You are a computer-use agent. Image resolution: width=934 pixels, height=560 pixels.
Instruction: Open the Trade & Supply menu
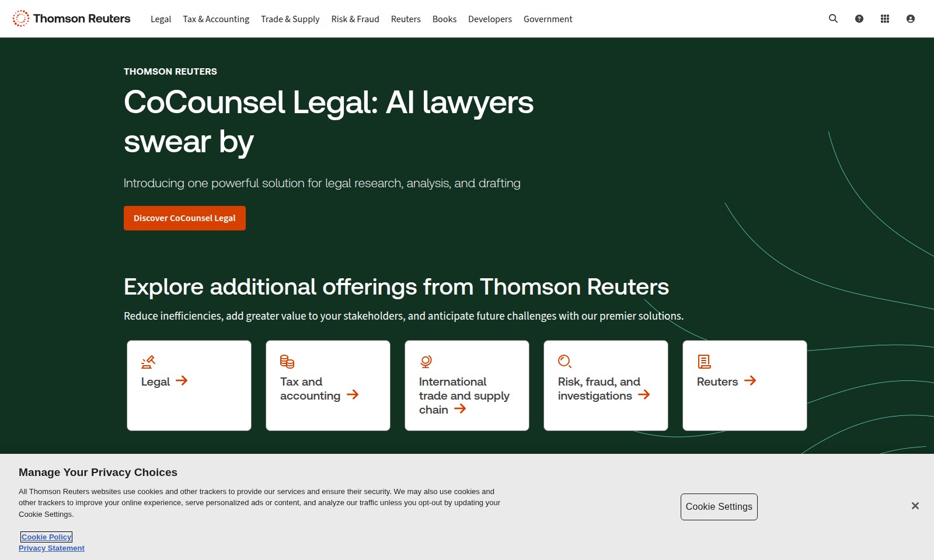point(290,19)
